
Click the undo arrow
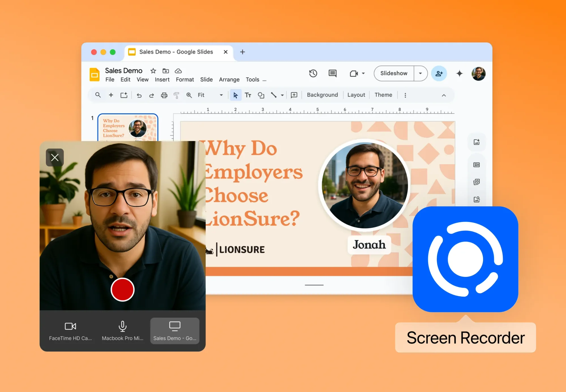[x=139, y=95]
